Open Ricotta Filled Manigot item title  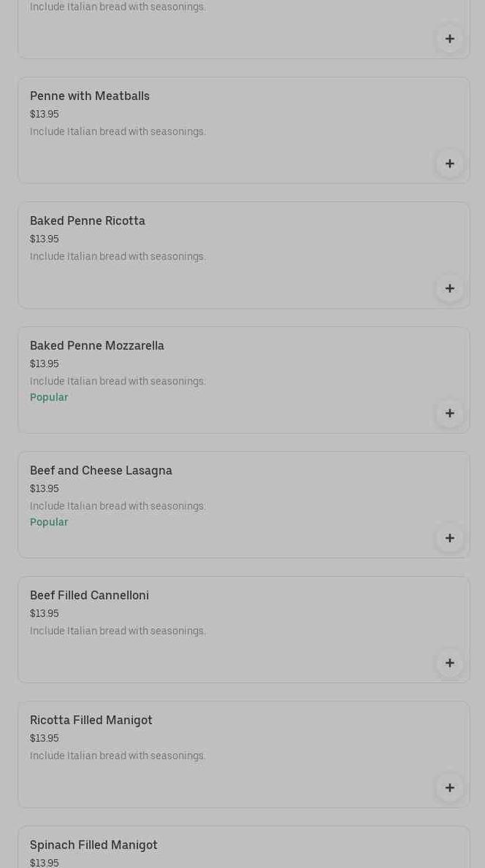91,721
